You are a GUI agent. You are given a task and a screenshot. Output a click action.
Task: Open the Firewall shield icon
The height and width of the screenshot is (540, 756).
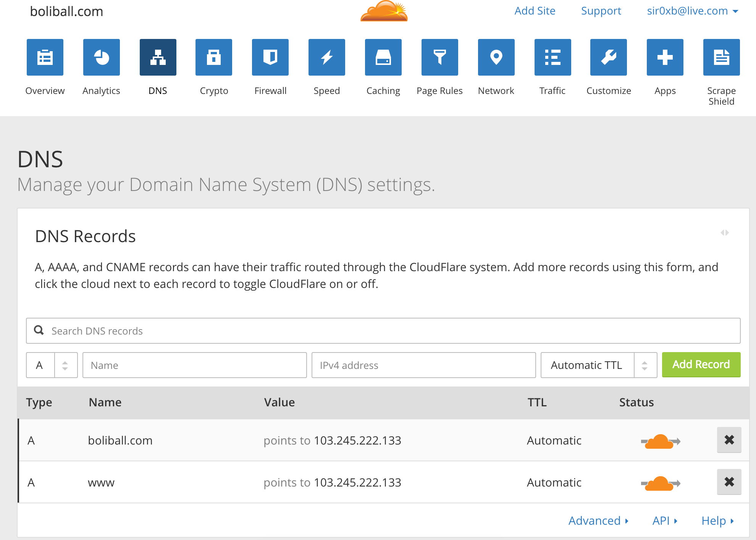pyautogui.click(x=270, y=57)
